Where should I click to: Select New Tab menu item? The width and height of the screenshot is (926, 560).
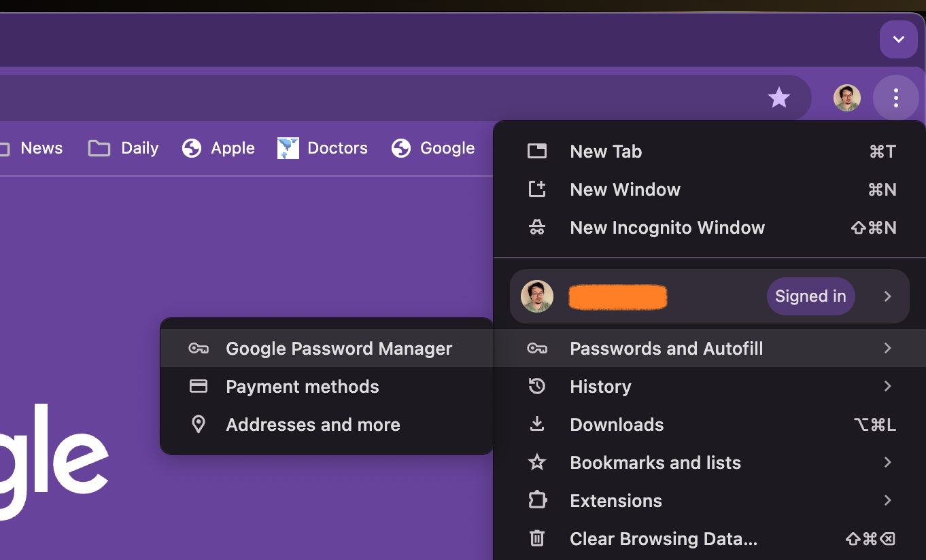click(x=710, y=152)
